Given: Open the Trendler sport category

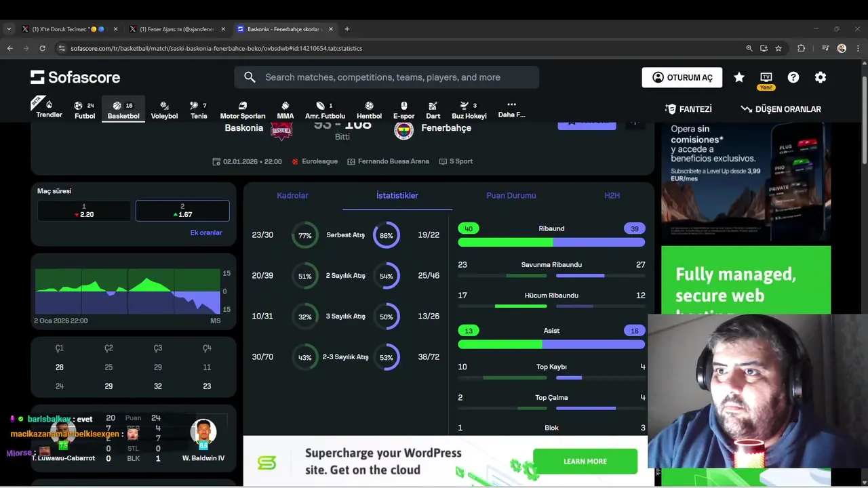Looking at the screenshot, I should 49,108.
